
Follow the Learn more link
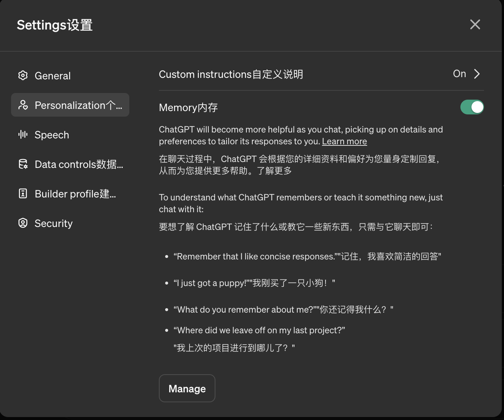tap(344, 141)
